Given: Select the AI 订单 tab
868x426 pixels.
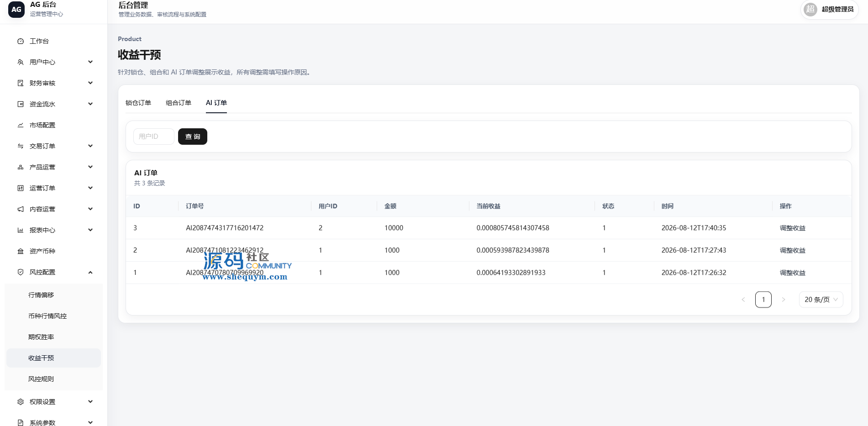Looking at the screenshot, I should (216, 103).
